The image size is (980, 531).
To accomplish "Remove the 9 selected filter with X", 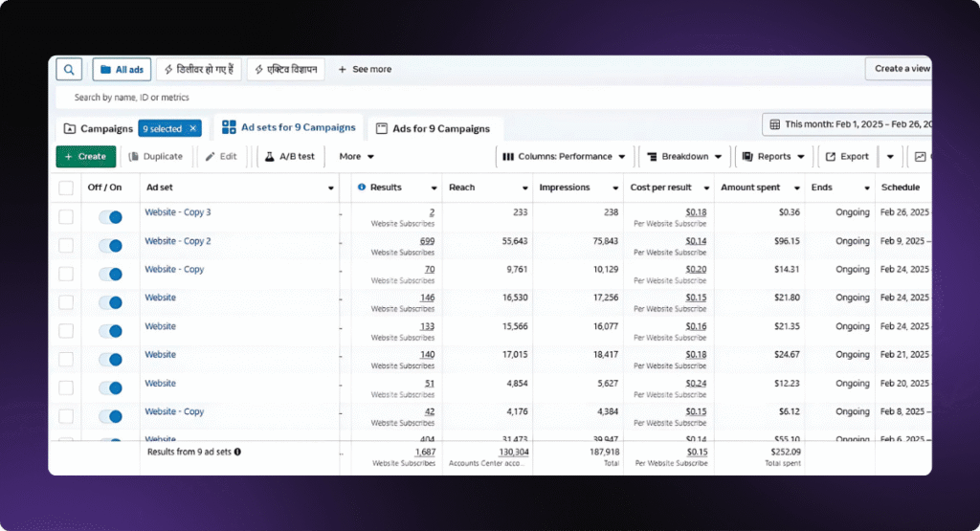I will 192,128.
